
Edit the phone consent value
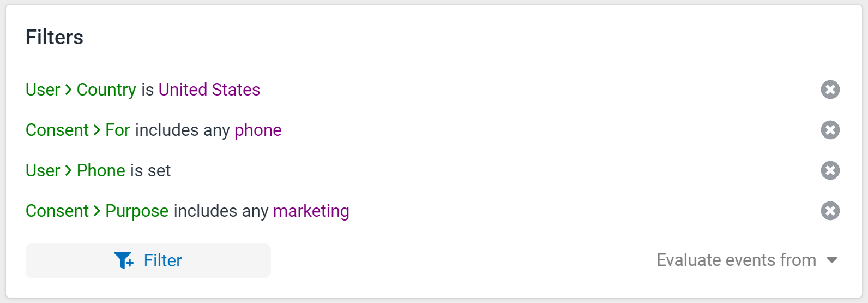click(x=258, y=130)
